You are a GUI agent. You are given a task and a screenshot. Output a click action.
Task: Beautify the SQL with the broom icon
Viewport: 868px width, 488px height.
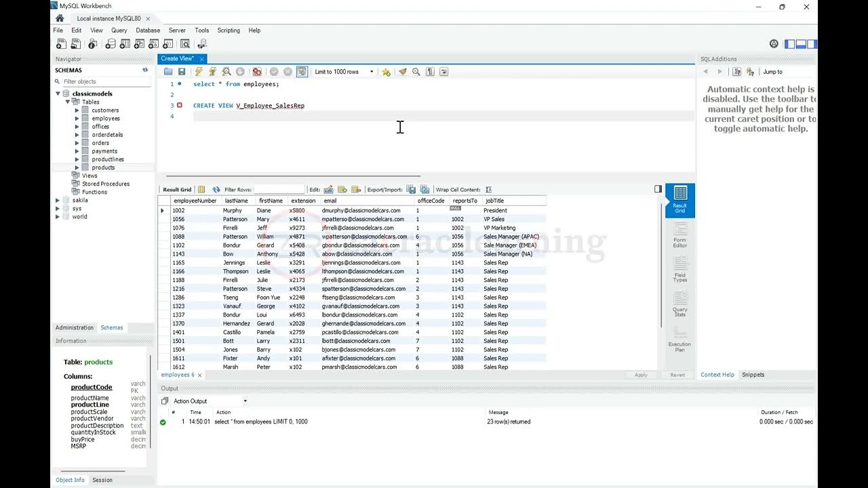coord(403,72)
